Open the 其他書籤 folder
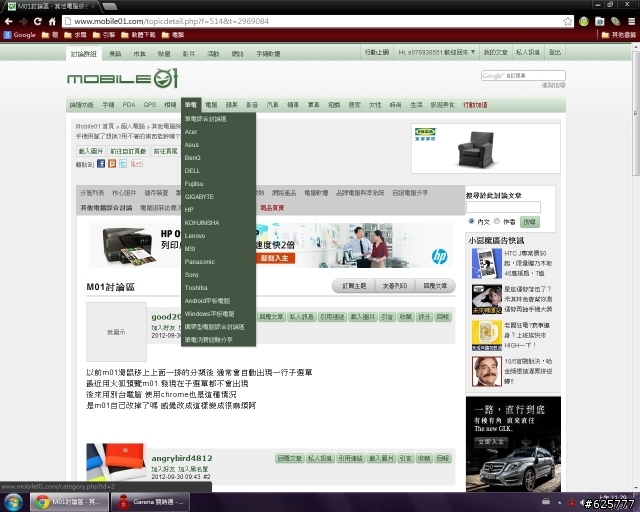This screenshot has width=640, height=512. pyautogui.click(x=619, y=35)
